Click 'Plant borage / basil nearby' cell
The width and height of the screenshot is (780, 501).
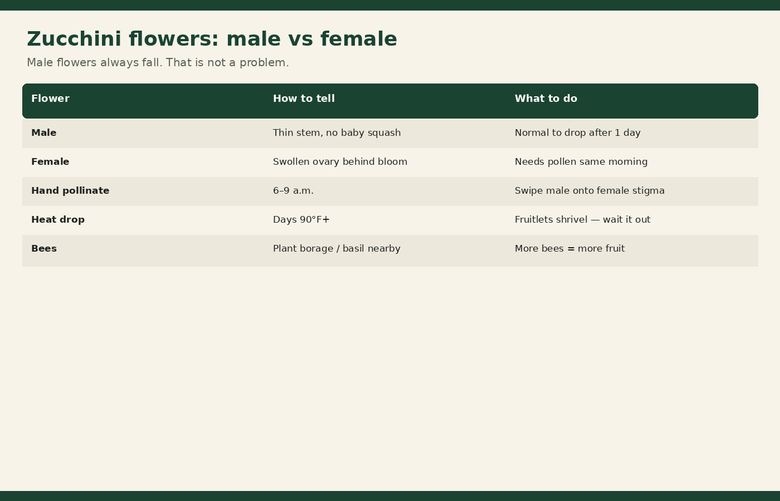click(337, 248)
